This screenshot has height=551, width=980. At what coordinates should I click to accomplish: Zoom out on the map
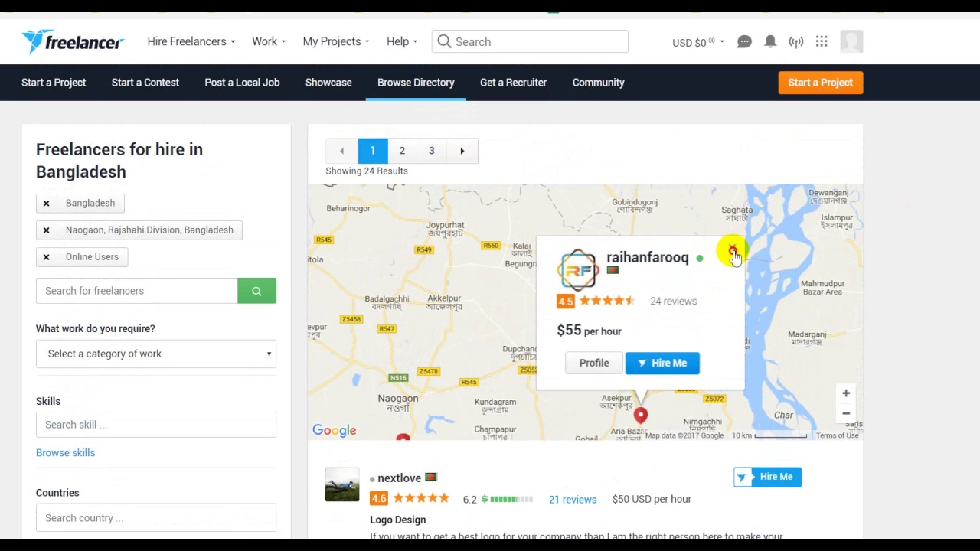click(846, 414)
